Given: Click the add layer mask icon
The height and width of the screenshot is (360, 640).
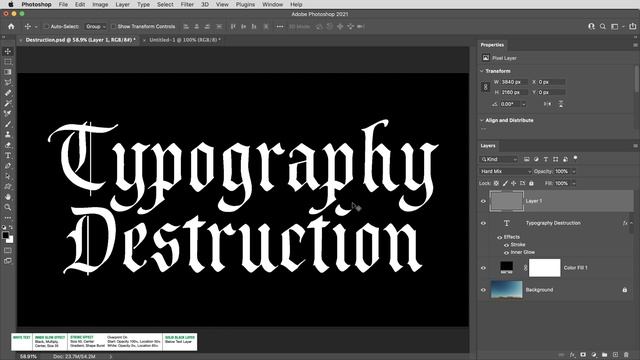Looking at the screenshot, I should tap(583, 355).
